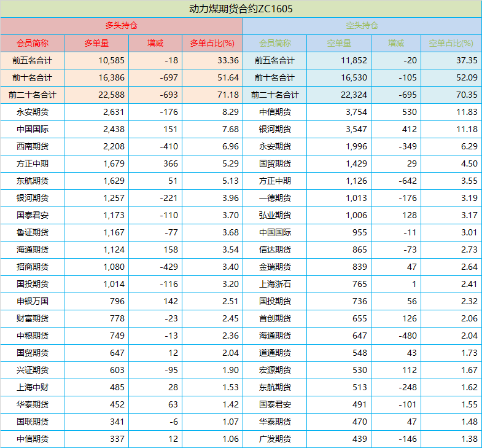Screen dimensions: 482x448
Task: Select 永安期货 short volume 1,996
Action: click(356, 146)
